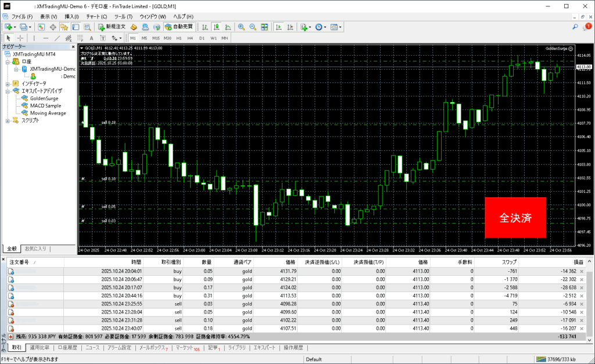Toggle the 自動売買 auto trading button
This screenshot has width=595, height=364.
[x=179, y=27]
